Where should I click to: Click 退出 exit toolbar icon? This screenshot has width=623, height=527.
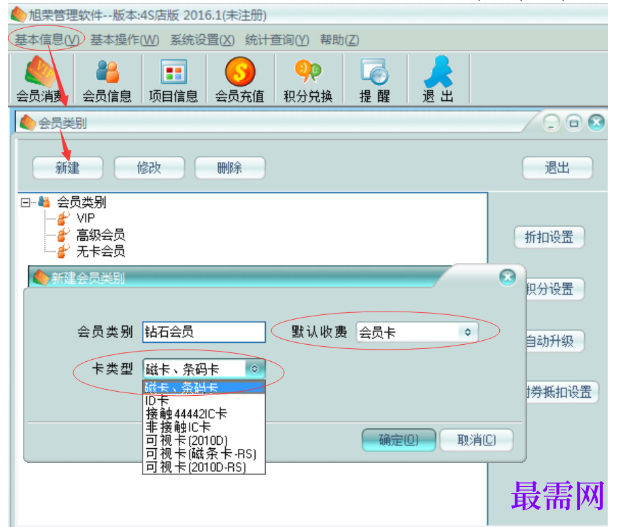coord(438,79)
